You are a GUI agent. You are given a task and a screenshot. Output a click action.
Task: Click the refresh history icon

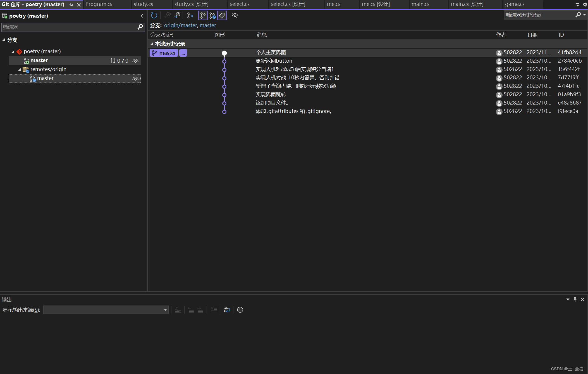click(154, 15)
